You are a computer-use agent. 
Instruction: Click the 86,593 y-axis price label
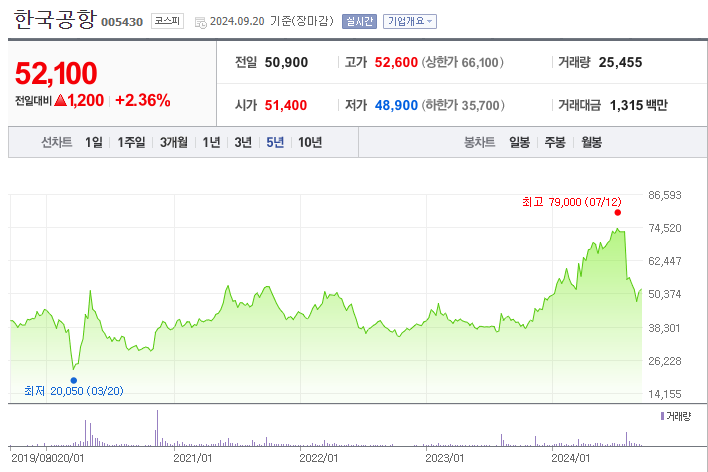tap(665, 195)
